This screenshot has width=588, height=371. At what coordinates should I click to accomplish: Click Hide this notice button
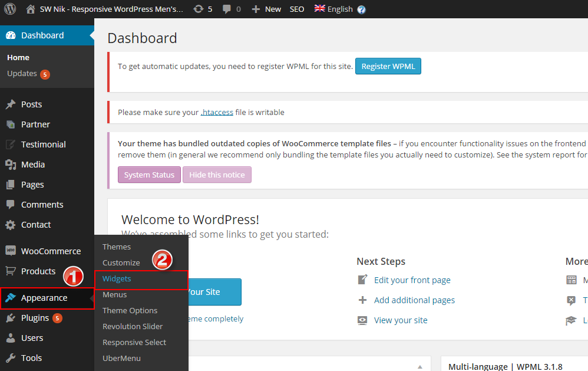point(217,175)
